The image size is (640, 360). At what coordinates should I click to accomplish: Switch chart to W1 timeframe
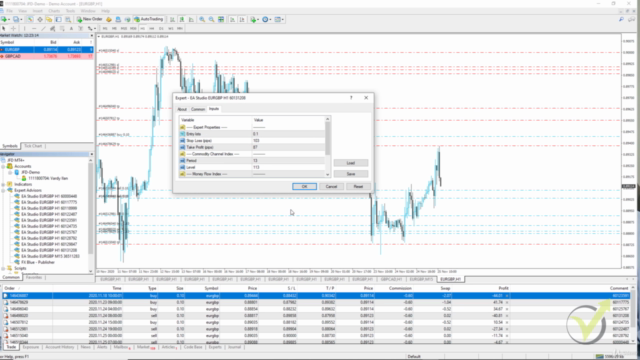click(171, 29)
